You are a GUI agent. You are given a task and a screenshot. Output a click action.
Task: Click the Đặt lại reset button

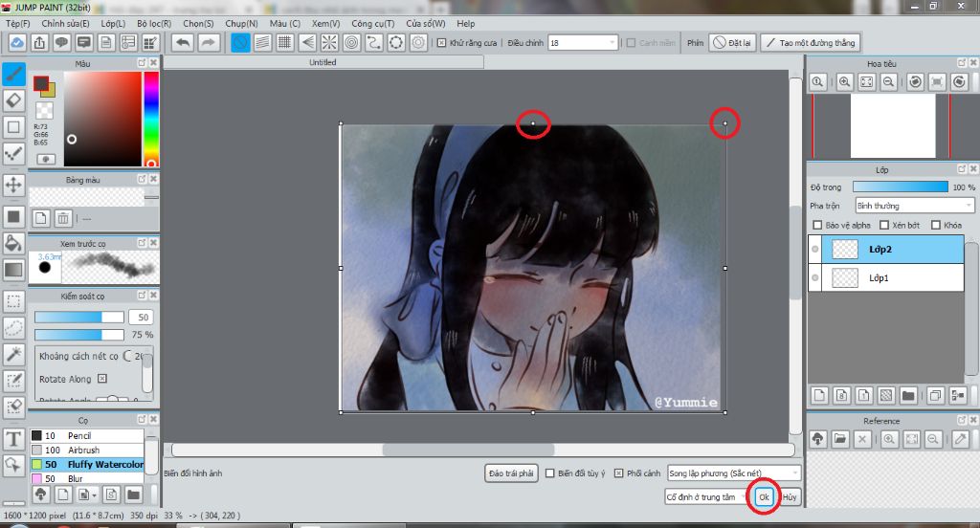tap(732, 43)
